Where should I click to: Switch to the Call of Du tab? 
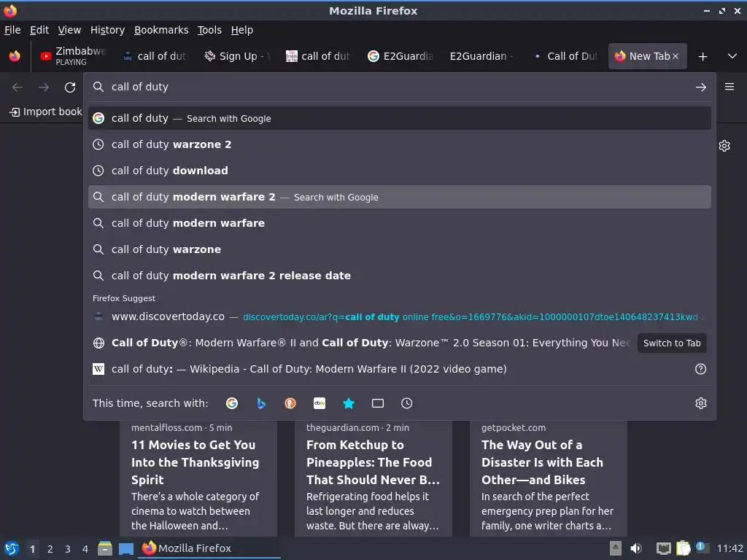point(565,56)
